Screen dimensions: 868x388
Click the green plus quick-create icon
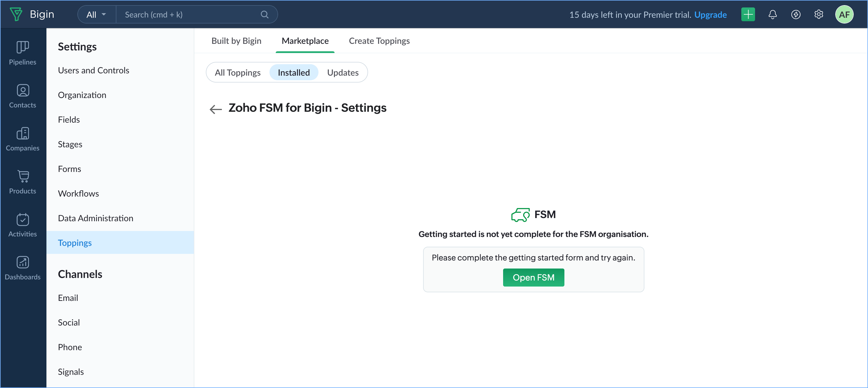748,15
